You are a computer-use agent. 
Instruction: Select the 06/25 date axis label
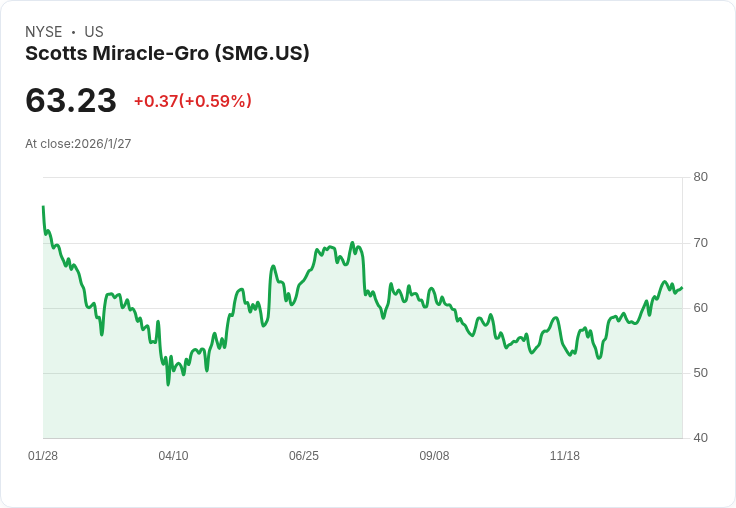pos(304,456)
